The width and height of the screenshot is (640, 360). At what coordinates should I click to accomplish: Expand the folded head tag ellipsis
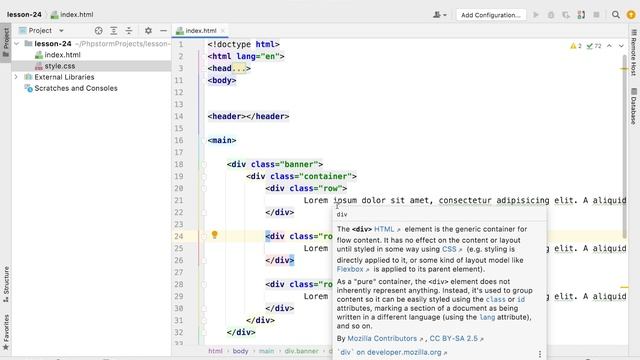(x=238, y=68)
